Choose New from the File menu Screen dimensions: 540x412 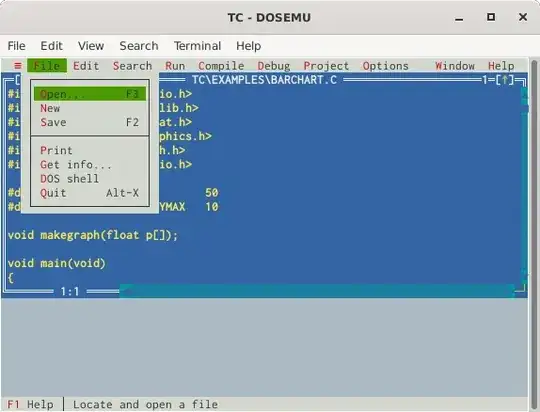coord(90,108)
